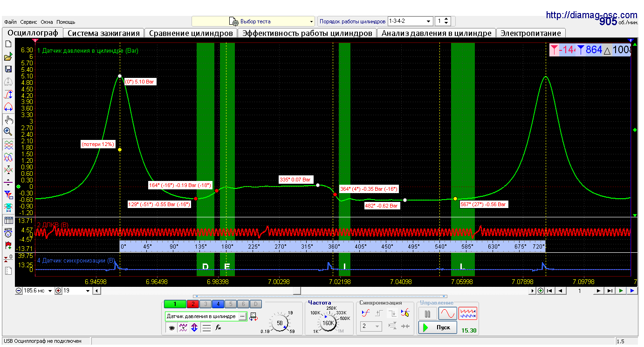
Task: Click the cylinder number stepper arrows
Action: [447, 21]
